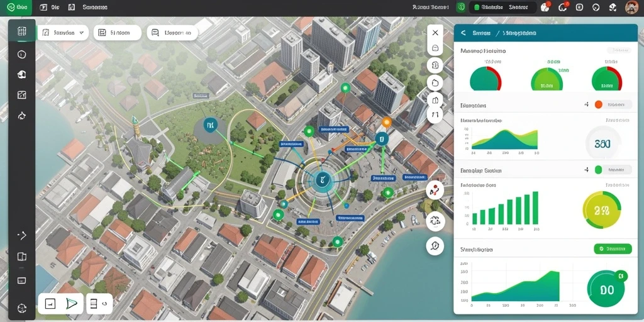The image size is (644, 322).
Task: Expand the arrow icon in lower left sidebar
Action: 22,235
